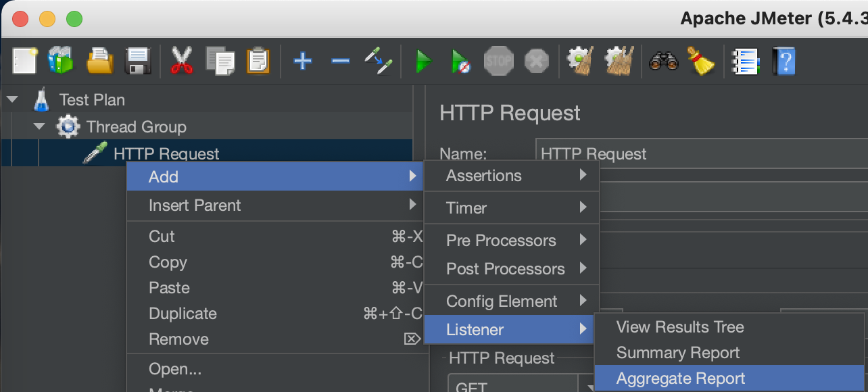Open the Post Processors submenu

(x=512, y=269)
